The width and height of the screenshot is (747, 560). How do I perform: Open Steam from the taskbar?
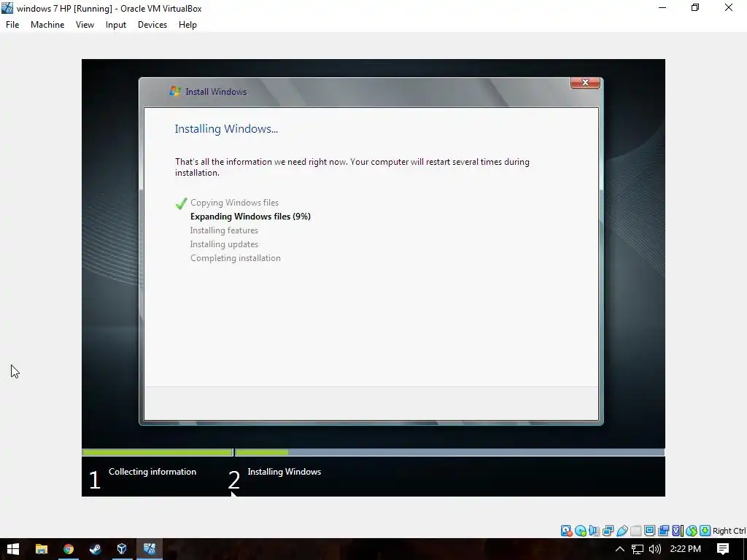[x=96, y=549]
